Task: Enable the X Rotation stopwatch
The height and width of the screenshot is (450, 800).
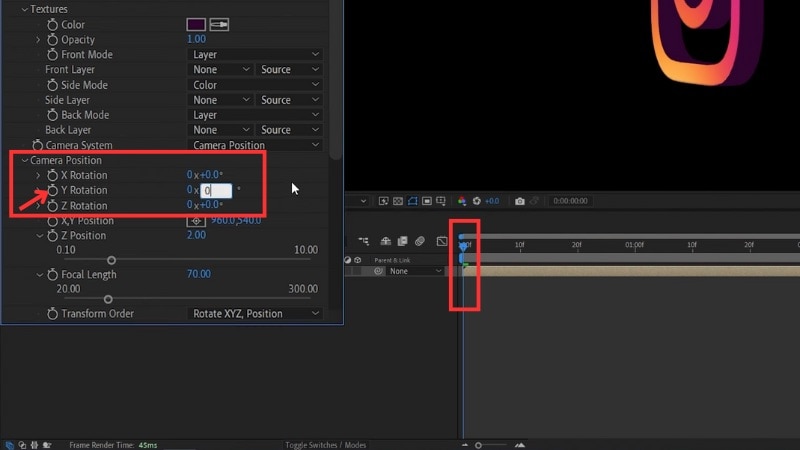Action: click(x=52, y=175)
